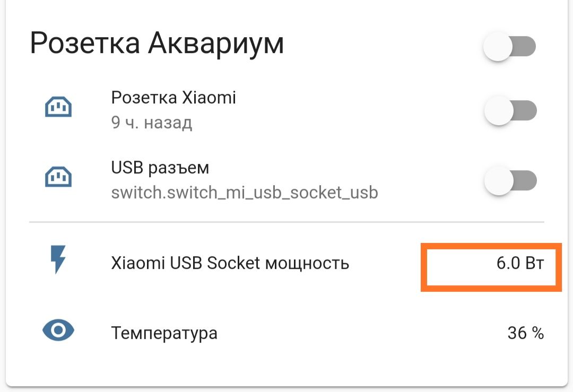The width and height of the screenshot is (573, 392).
Task: Turn on the Розетка Xiaomi switch
Action: point(510,110)
